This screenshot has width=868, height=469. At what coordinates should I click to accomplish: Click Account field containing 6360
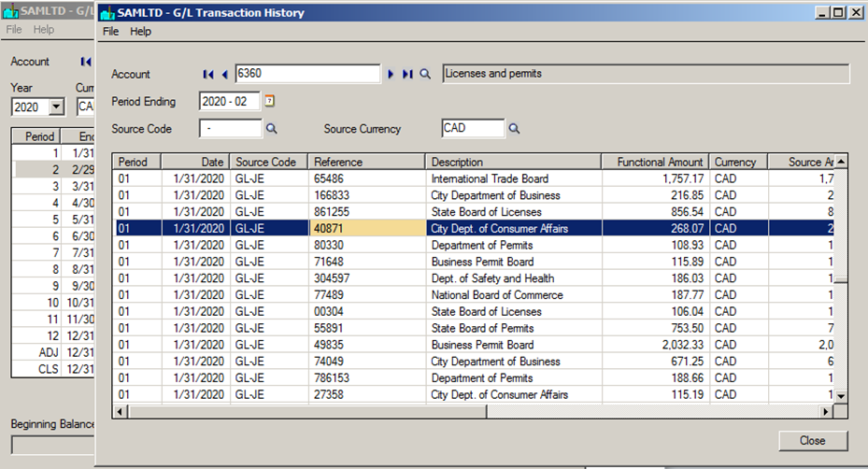pos(307,74)
